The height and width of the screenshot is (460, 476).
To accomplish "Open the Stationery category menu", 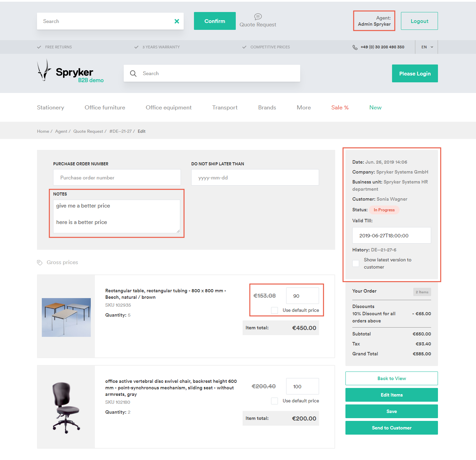I will 51,107.
